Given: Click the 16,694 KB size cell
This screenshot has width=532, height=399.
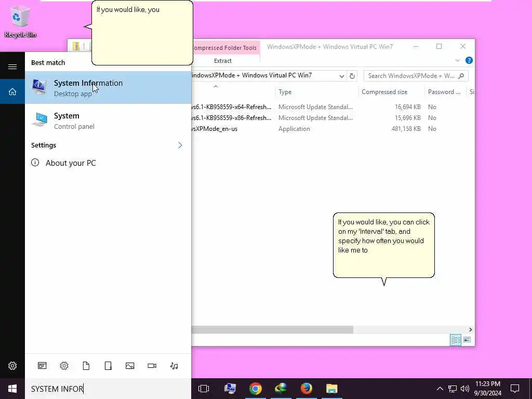Looking at the screenshot, I should click(407, 107).
